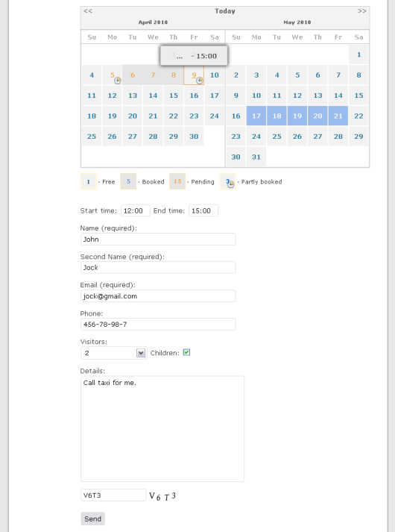Open the End time selector
The height and width of the screenshot is (532, 395).
coord(203,210)
